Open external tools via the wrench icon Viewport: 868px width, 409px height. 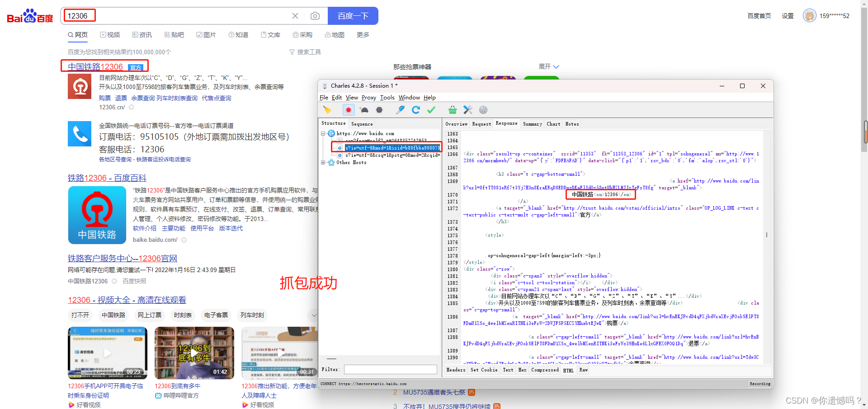pyautogui.click(x=467, y=110)
